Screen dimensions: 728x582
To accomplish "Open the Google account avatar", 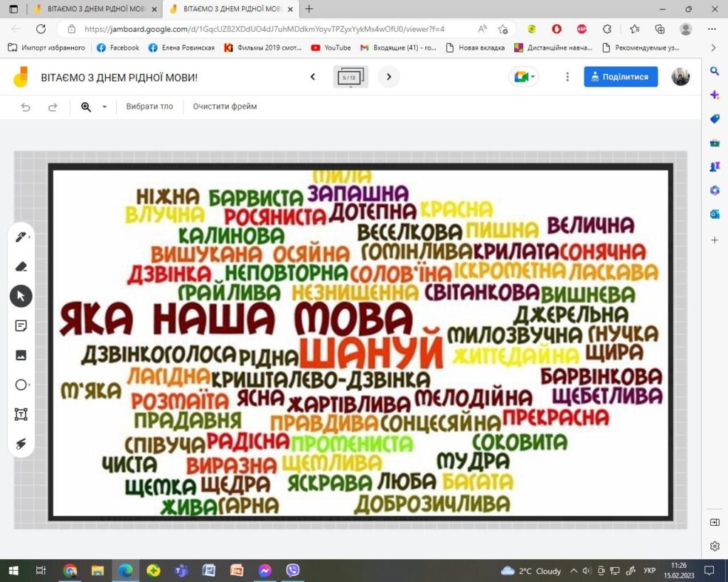I will [x=680, y=77].
